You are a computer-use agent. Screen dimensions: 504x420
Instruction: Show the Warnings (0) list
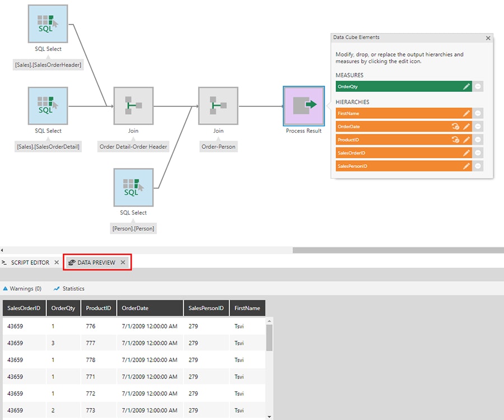click(22, 288)
